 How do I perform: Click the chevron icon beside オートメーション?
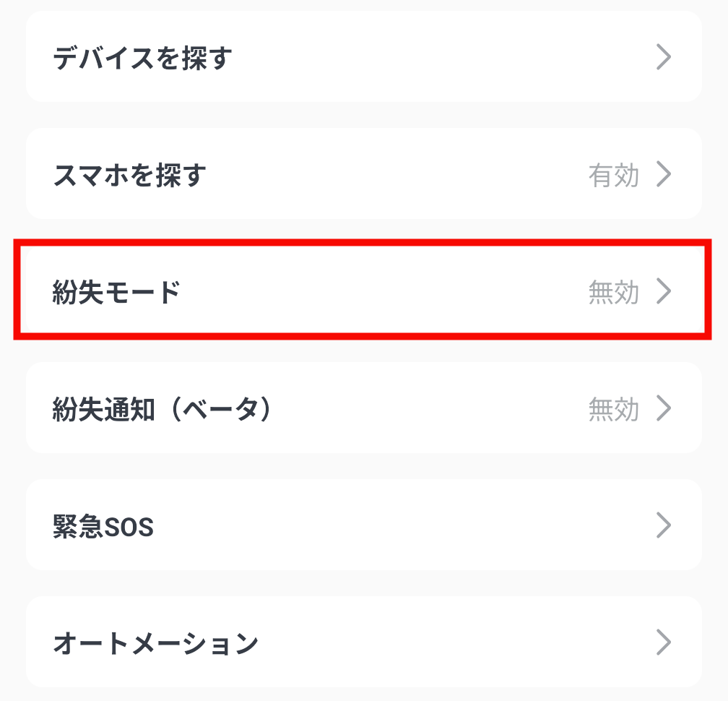664,642
